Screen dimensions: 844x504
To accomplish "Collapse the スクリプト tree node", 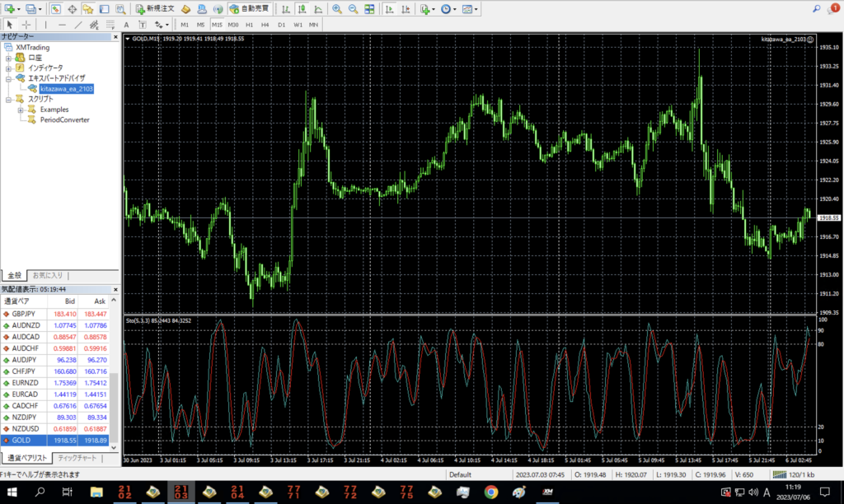I will click(8, 99).
